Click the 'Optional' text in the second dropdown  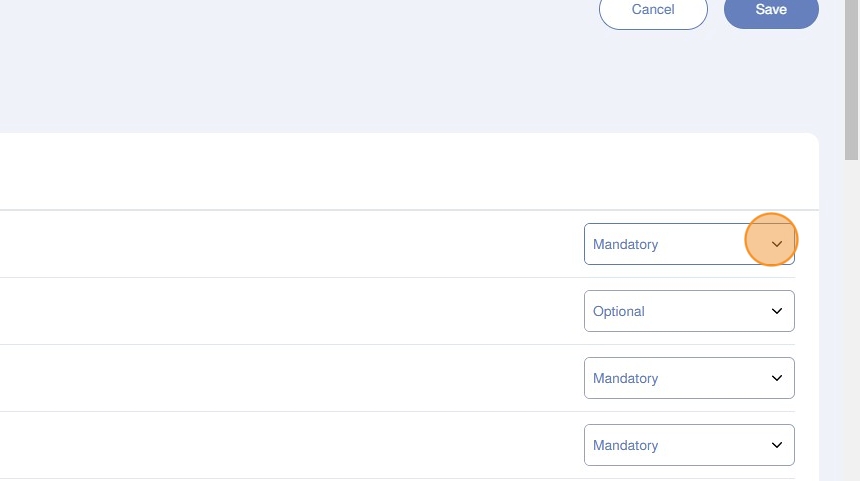pyautogui.click(x=619, y=311)
